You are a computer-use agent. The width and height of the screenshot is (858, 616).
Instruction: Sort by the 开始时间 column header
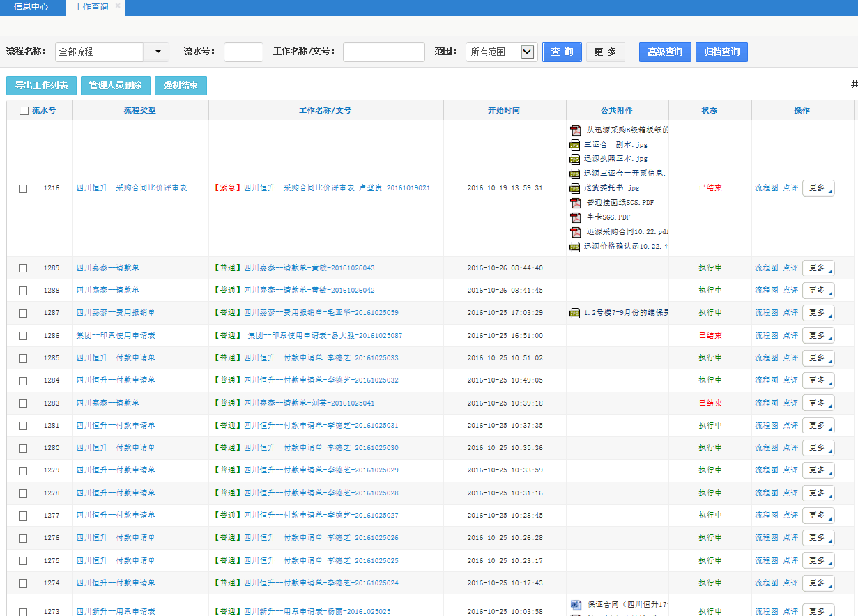click(504, 111)
